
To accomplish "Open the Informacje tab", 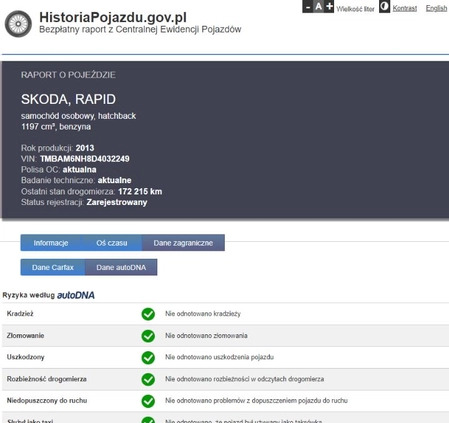I will pyautogui.click(x=51, y=243).
